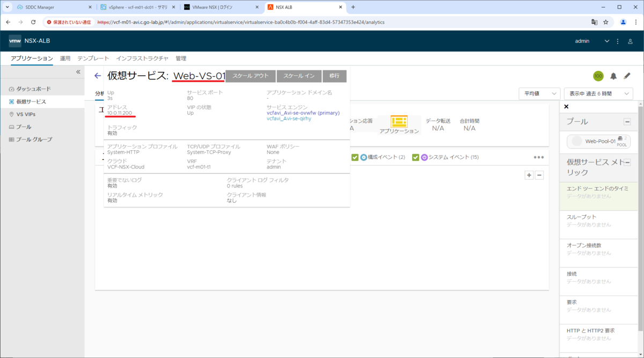
Task: Switch to the vSphere browser tab
Action: 138,7
